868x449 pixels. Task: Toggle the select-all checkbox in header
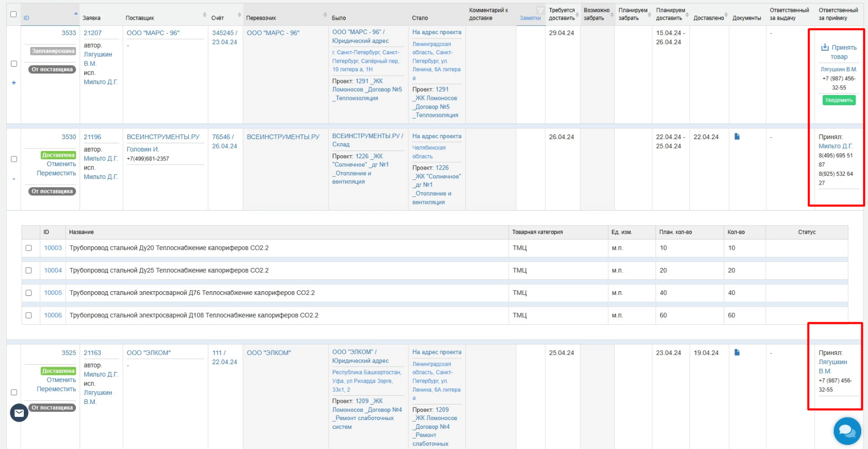(13, 14)
